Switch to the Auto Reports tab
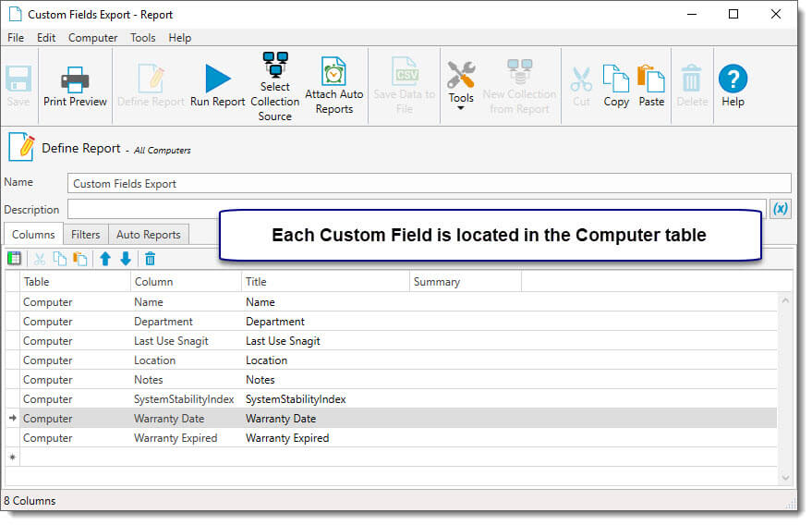 pyautogui.click(x=148, y=234)
